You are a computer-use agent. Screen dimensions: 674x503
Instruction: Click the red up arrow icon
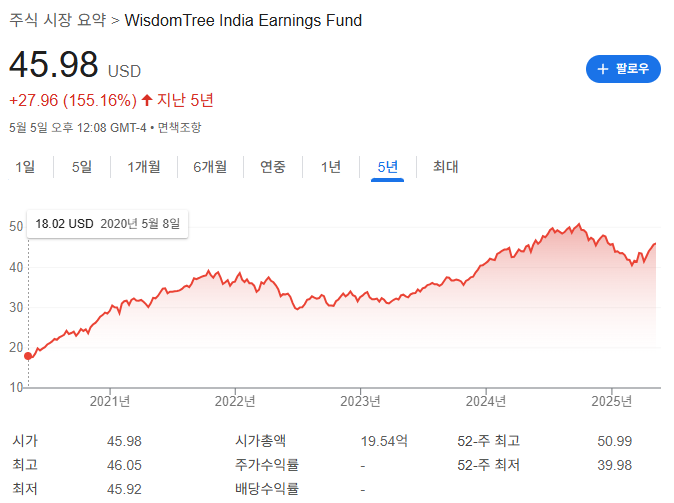[147, 100]
